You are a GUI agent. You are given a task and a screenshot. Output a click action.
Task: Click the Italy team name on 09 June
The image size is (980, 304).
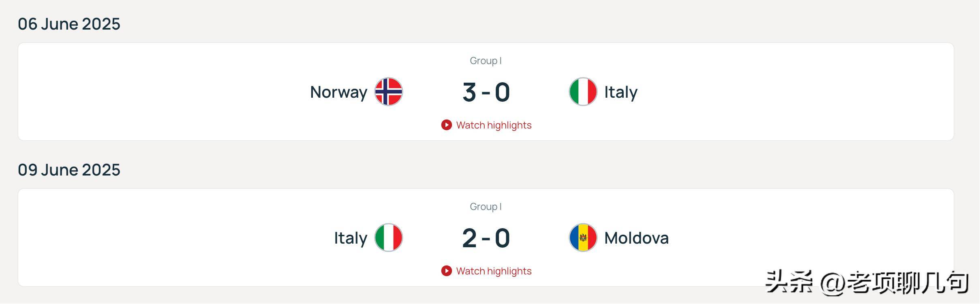pyautogui.click(x=351, y=238)
